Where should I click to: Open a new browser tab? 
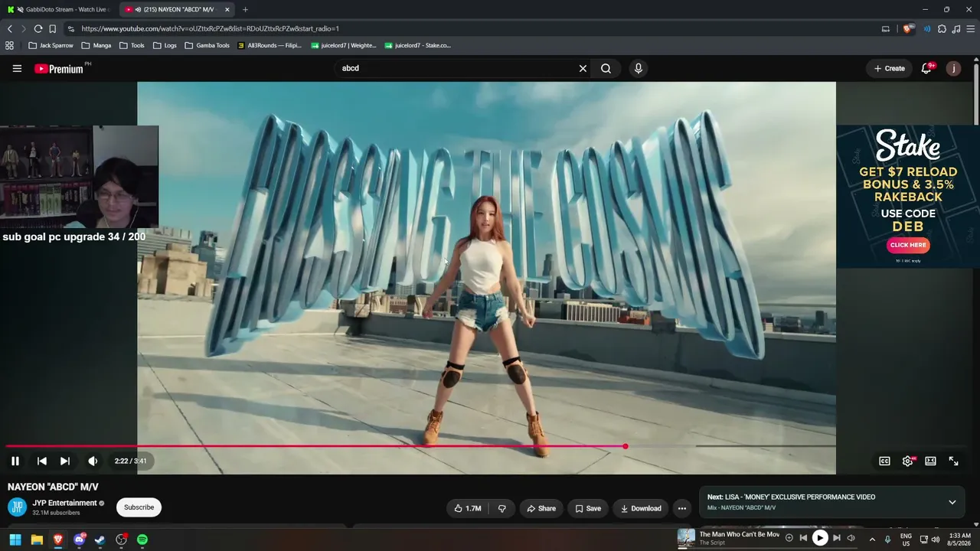click(x=245, y=9)
